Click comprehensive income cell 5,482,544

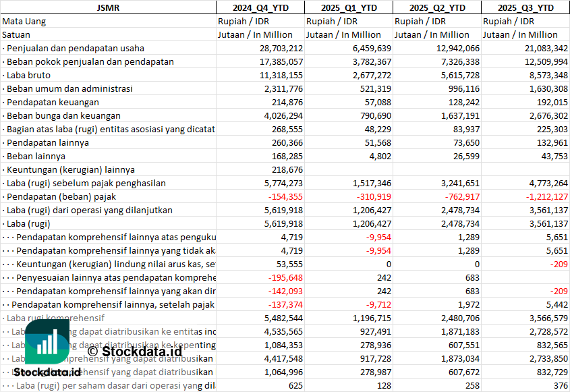[283, 318]
